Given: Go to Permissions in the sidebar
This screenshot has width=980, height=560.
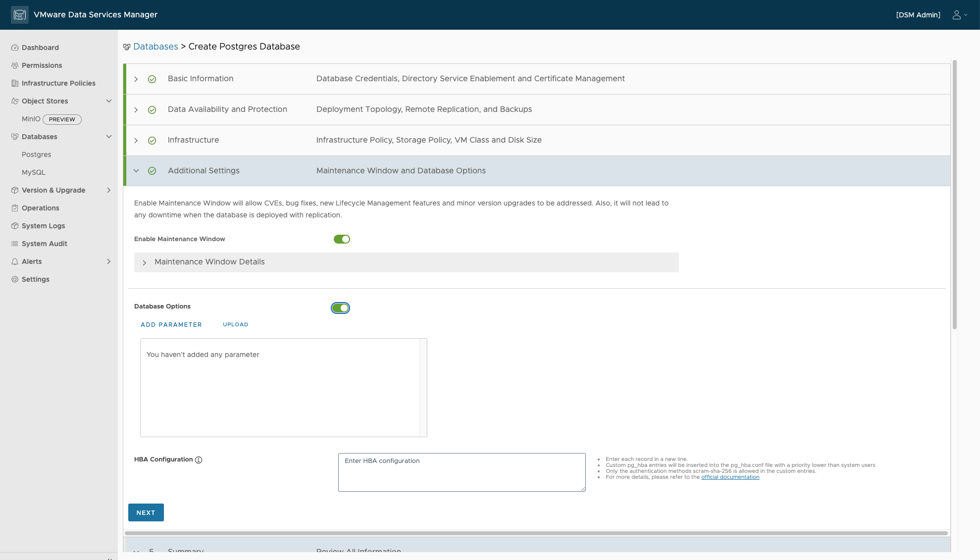Looking at the screenshot, I should tap(42, 65).
